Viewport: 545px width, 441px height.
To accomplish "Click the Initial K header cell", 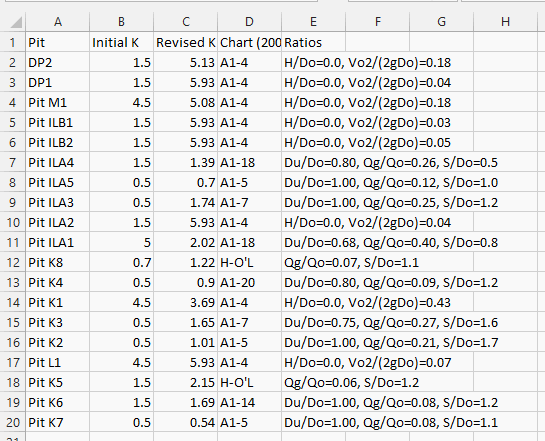I will point(122,42).
